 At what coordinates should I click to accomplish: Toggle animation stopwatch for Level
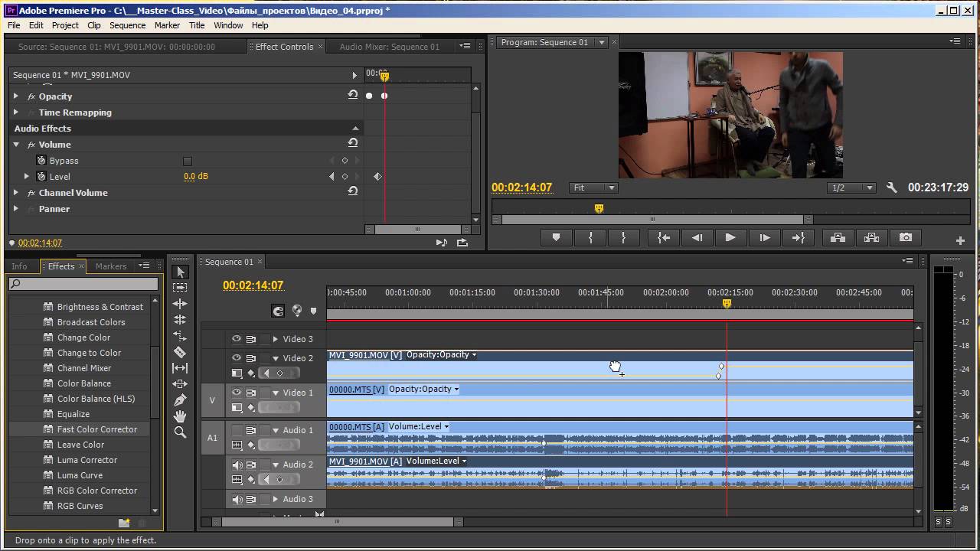[x=42, y=177]
